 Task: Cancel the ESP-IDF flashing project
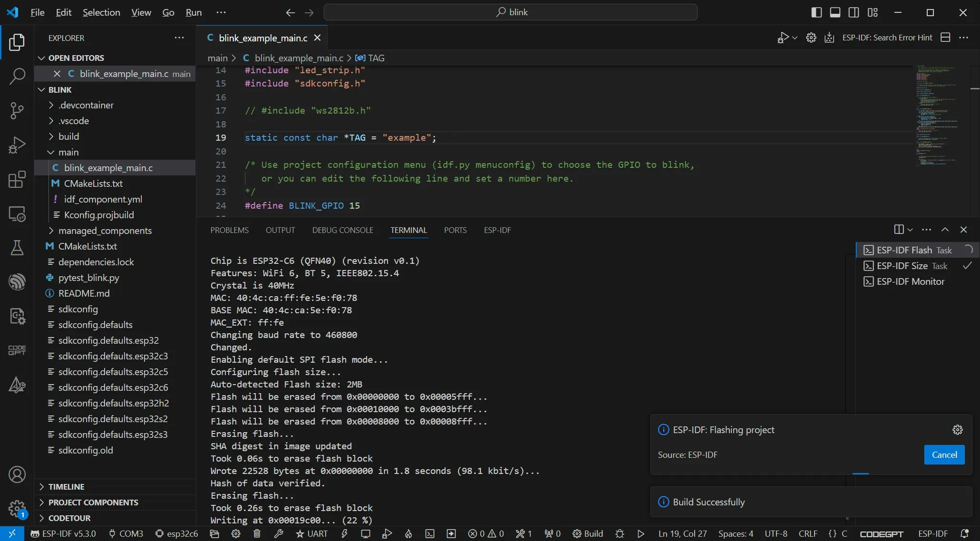point(944,454)
